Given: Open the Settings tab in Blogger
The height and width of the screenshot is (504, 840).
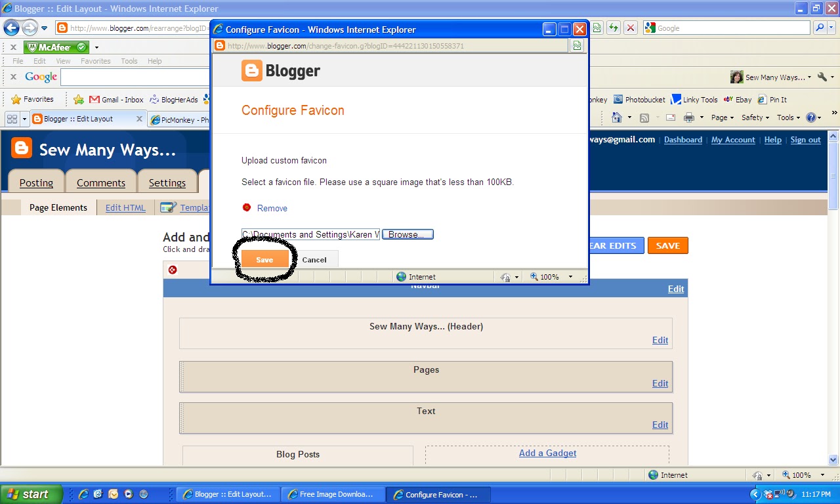Looking at the screenshot, I should pos(167,182).
